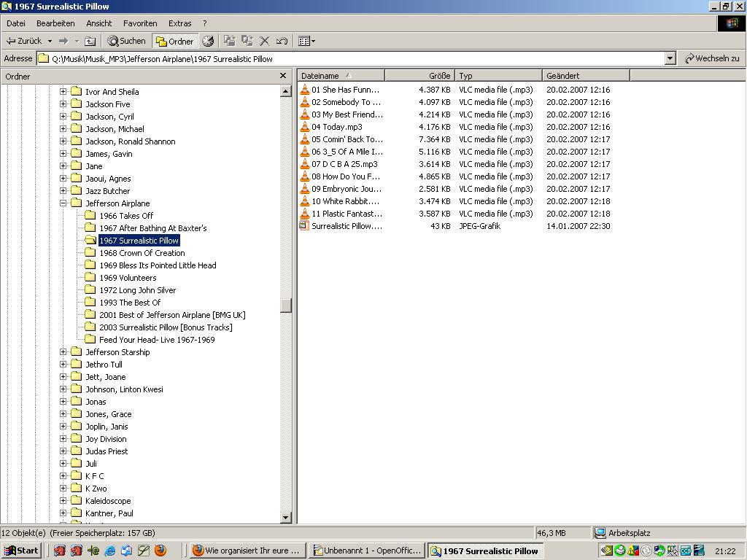Open the address bar dropdown arrow
Screen dimensions: 747x560
point(670,59)
